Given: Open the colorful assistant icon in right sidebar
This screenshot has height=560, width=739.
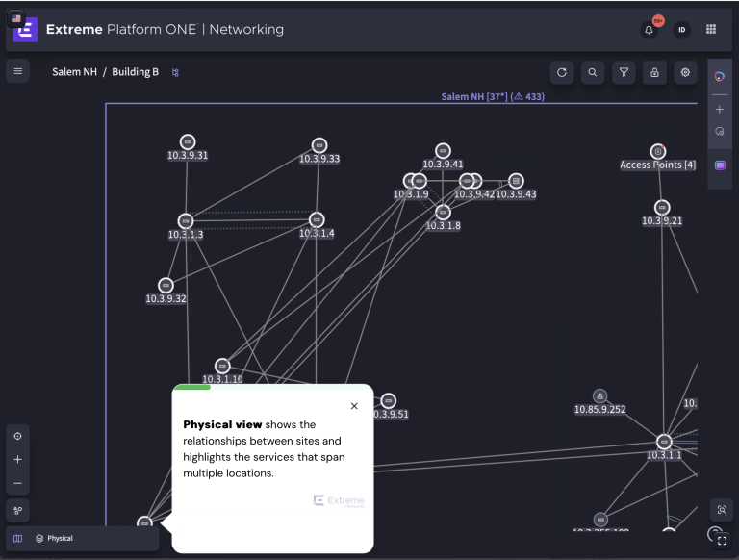Looking at the screenshot, I should (720, 76).
